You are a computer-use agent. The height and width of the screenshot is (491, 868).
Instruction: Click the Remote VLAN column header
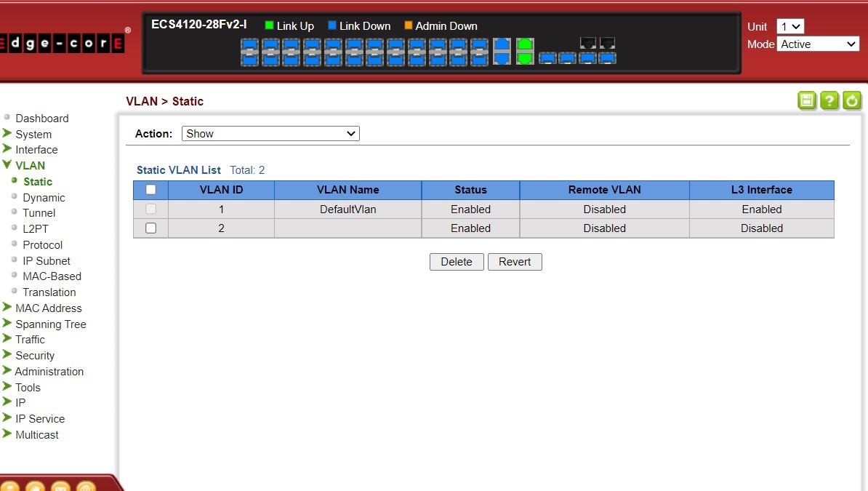click(x=605, y=190)
